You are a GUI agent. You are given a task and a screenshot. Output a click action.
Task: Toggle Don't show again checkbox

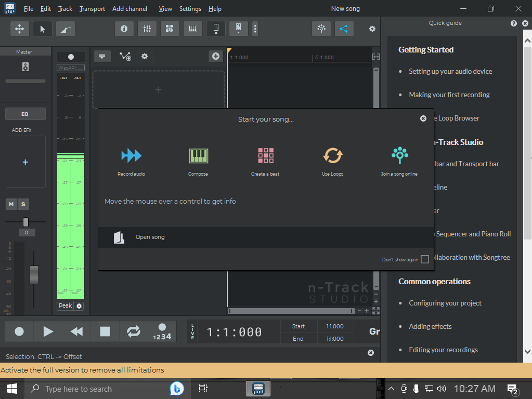[x=425, y=259]
